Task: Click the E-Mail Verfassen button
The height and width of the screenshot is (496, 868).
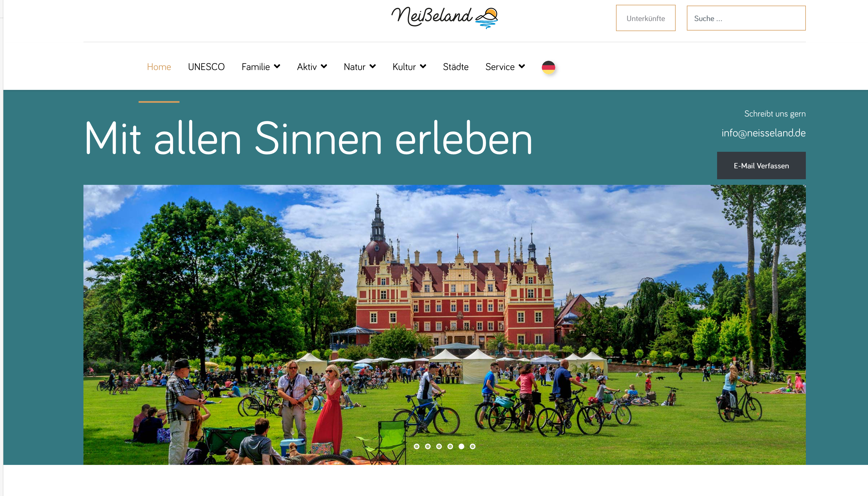Action: click(x=761, y=166)
